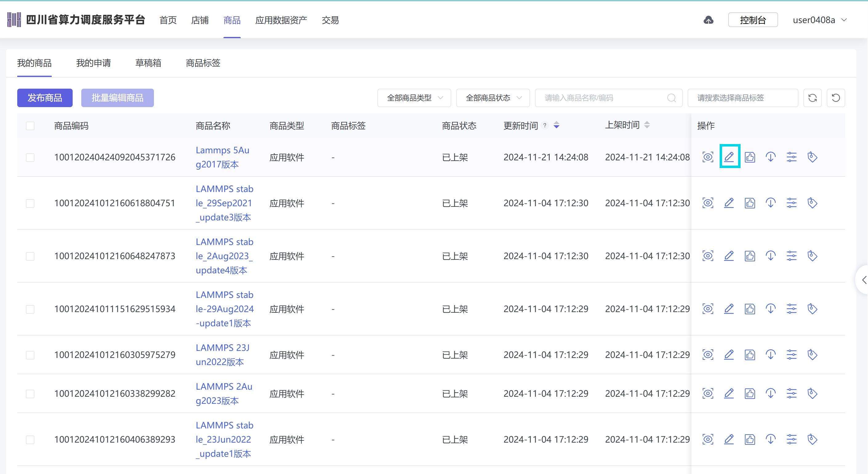The image size is (868, 474).
Task: Select the 我的商品 tab
Action: [x=34, y=63]
